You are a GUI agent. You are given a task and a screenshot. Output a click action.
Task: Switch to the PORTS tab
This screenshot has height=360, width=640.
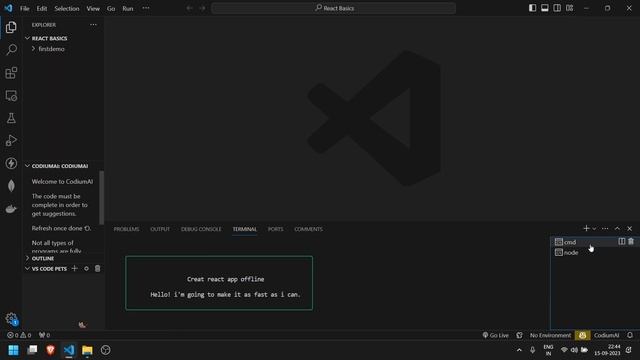point(276,229)
